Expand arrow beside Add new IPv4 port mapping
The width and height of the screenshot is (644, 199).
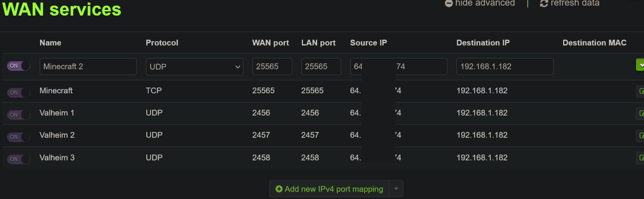pos(396,189)
